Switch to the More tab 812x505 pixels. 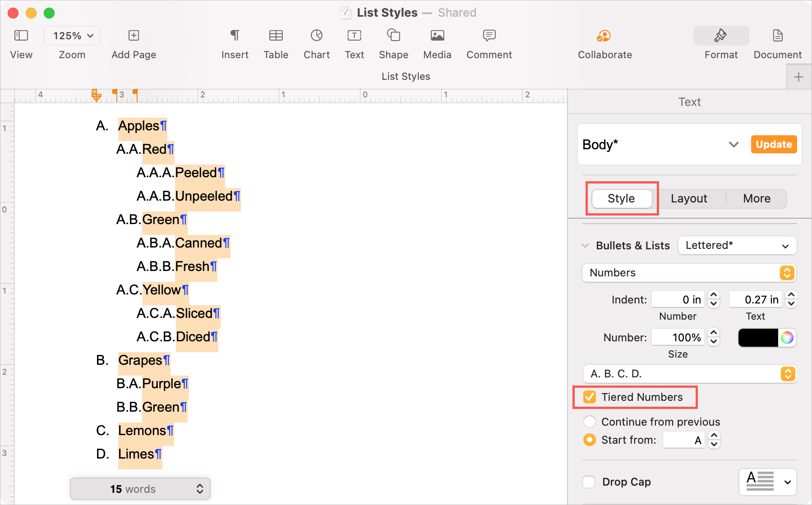(x=757, y=198)
